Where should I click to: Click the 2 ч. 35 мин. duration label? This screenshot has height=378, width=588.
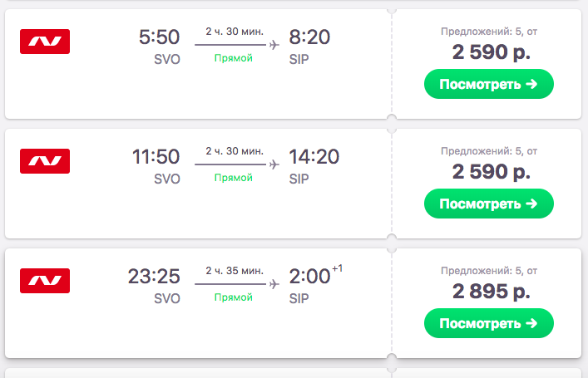pyautogui.click(x=235, y=271)
